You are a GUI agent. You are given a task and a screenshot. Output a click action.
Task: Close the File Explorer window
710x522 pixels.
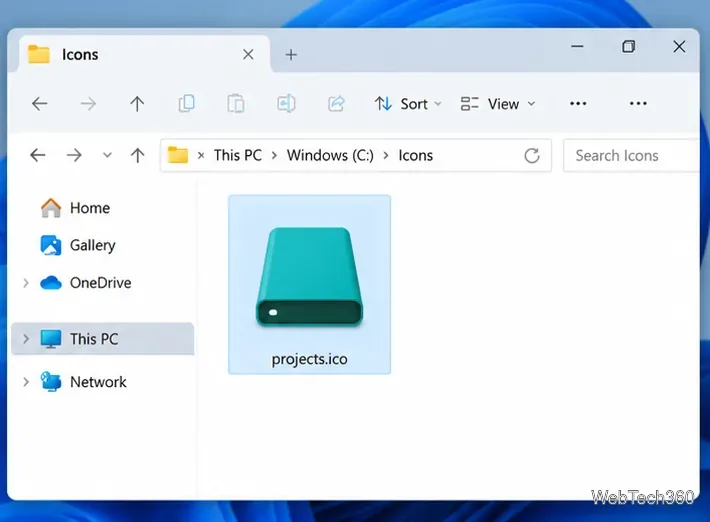(679, 46)
